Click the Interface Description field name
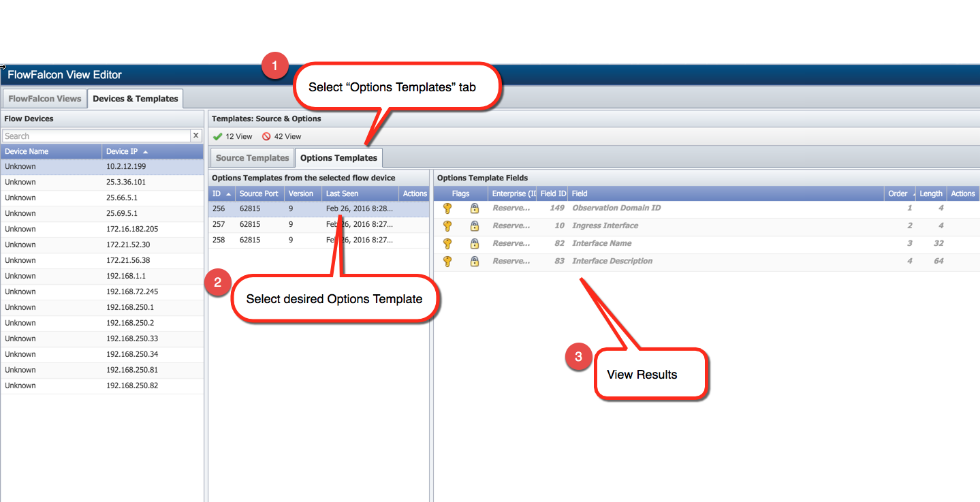 click(612, 261)
